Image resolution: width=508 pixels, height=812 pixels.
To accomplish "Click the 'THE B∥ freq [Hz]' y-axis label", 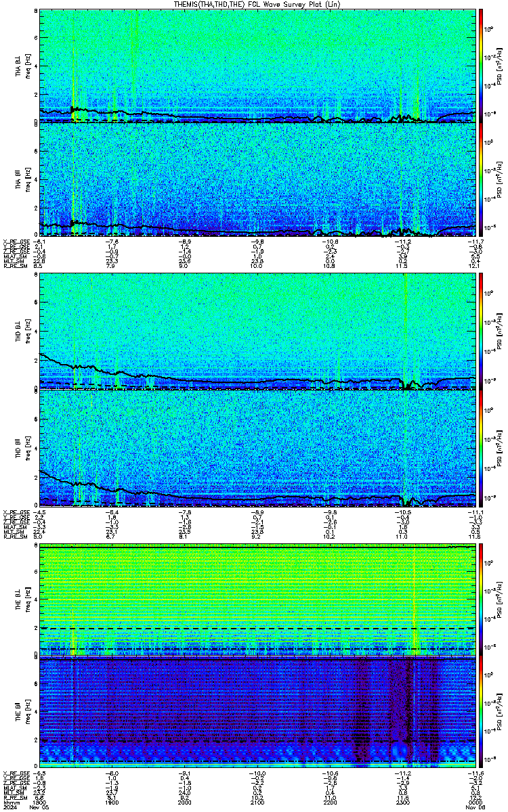I will 22,713.
